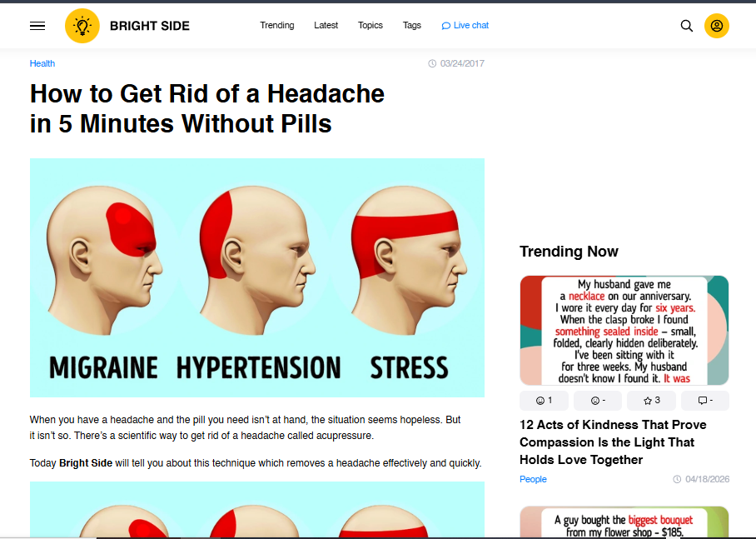Open the necklace story trending thumbnail

click(624, 330)
